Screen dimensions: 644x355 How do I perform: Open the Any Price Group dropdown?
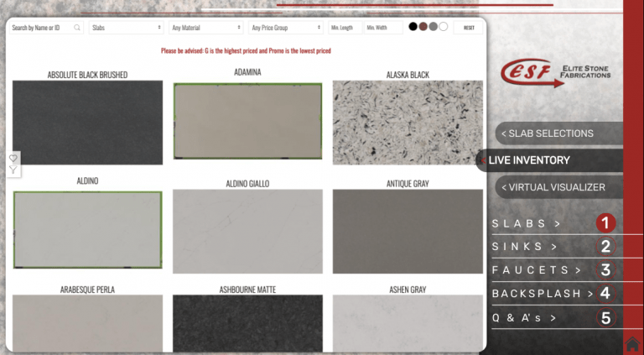coord(285,28)
